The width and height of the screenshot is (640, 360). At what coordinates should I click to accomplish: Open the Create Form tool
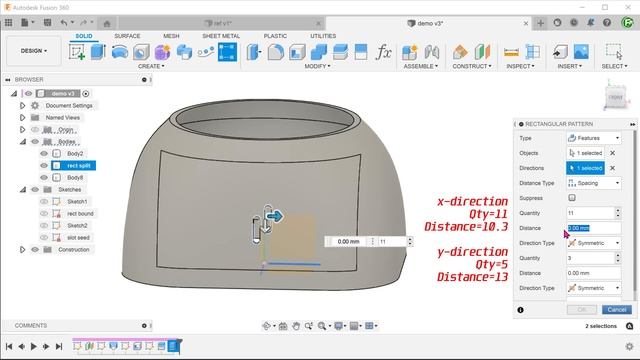(162, 52)
